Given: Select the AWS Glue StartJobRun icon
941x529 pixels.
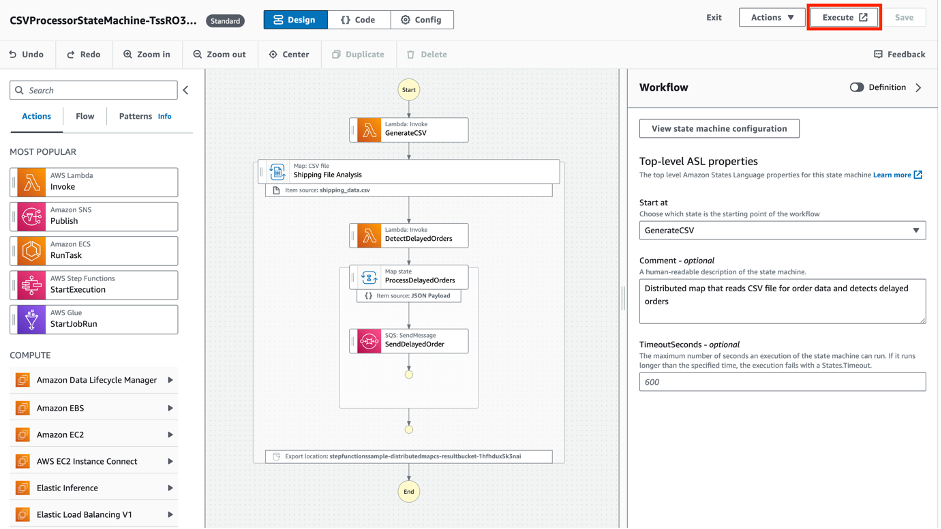Looking at the screenshot, I should [x=31, y=319].
